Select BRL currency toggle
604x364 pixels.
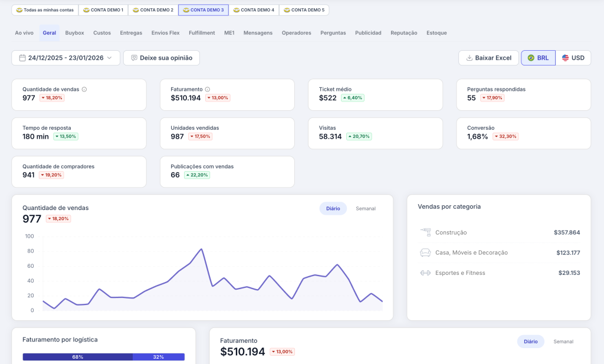(x=538, y=58)
